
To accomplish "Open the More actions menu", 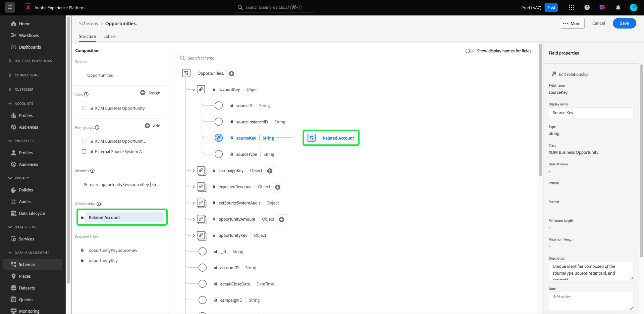I will coord(572,24).
